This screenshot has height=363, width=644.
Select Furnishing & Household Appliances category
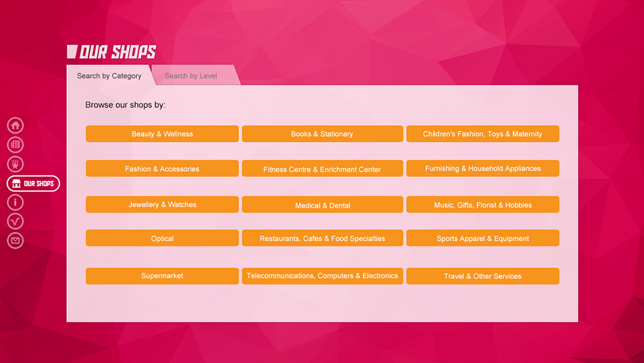click(482, 169)
